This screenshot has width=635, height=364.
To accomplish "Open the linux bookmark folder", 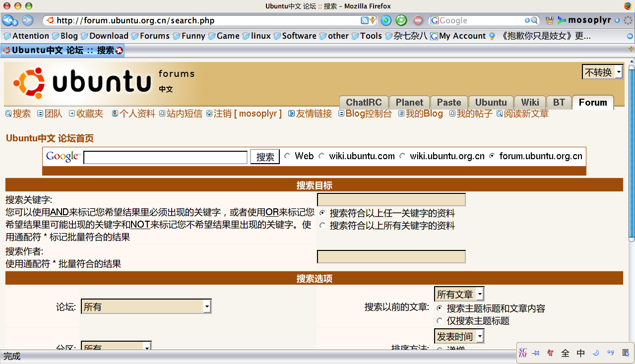I will (x=256, y=36).
